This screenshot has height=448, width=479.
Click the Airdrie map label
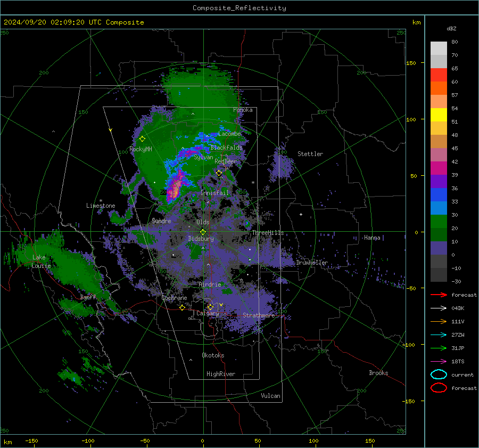(x=210, y=284)
